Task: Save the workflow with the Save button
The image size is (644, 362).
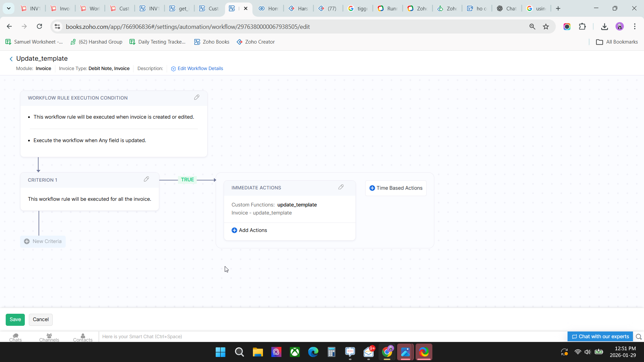Action: (15, 319)
